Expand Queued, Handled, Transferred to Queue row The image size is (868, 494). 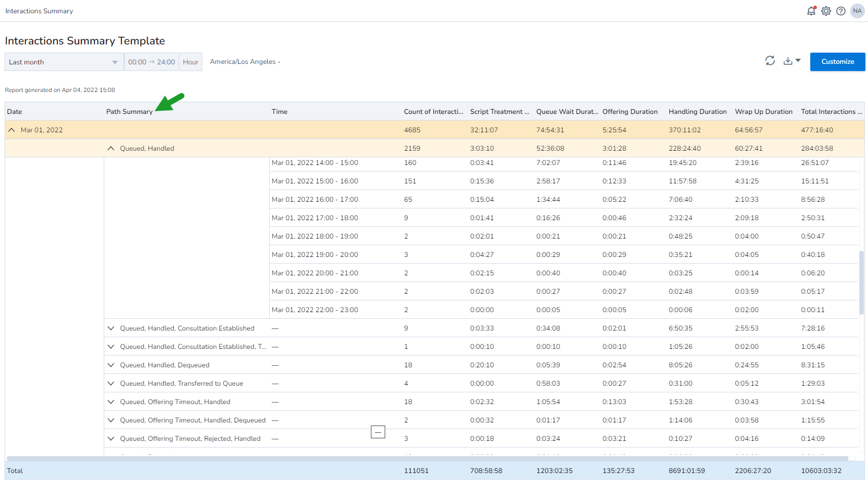[x=111, y=383]
